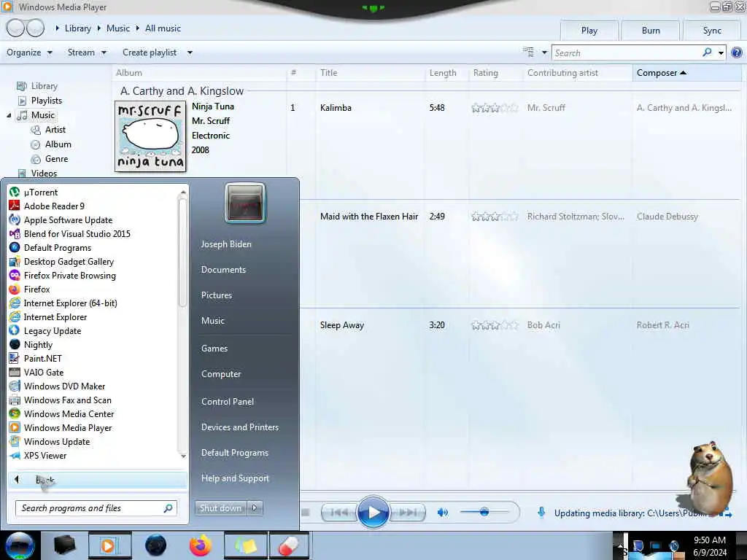This screenshot has height=560, width=747.
Task: Open Paint.NET
Action: [x=36, y=359]
